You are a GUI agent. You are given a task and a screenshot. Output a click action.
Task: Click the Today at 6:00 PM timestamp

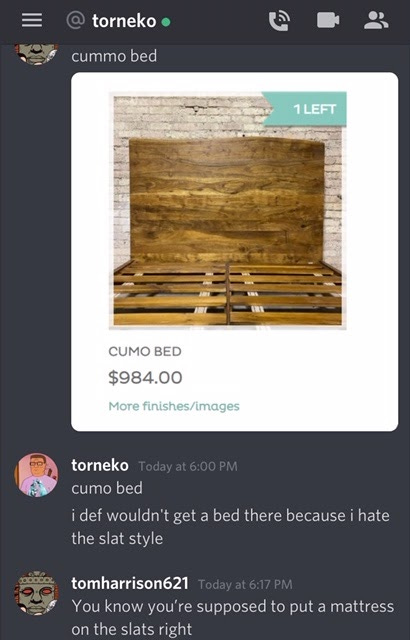point(188,466)
